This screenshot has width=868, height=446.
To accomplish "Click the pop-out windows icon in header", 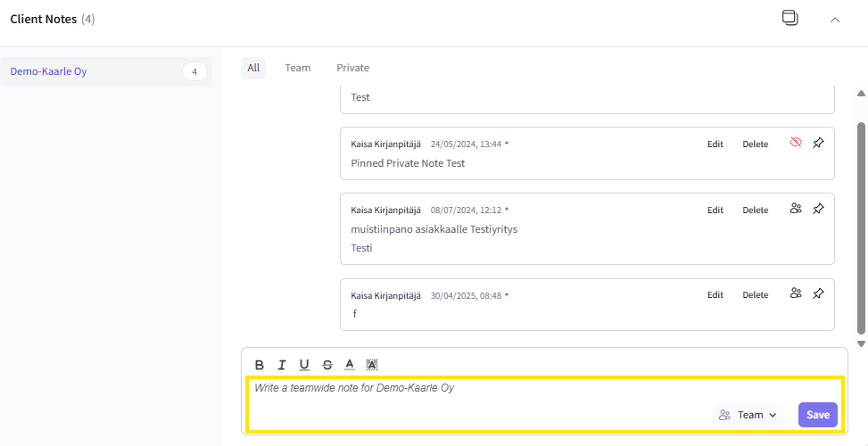I will pyautogui.click(x=789, y=19).
